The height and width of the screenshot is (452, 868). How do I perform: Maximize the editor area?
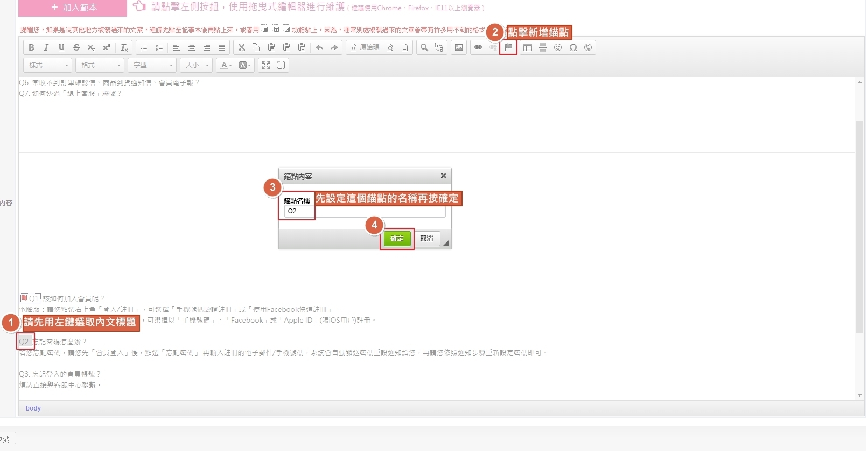(266, 65)
